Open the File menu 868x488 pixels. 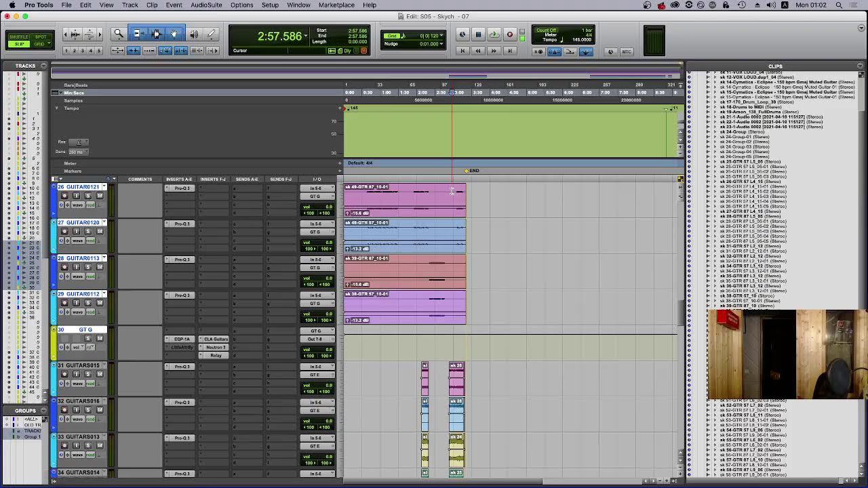[x=66, y=5]
